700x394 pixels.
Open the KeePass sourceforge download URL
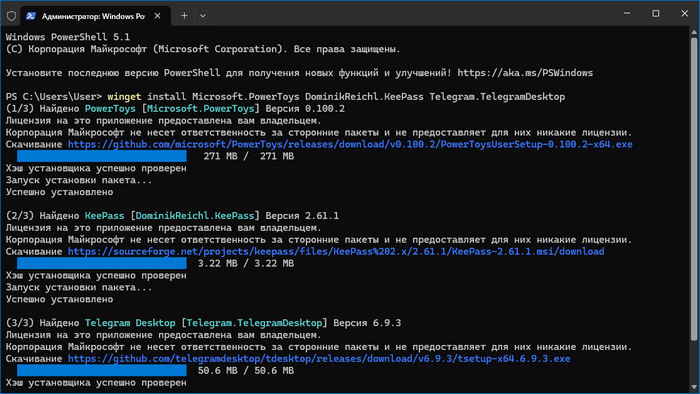click(x=336, y=251)
